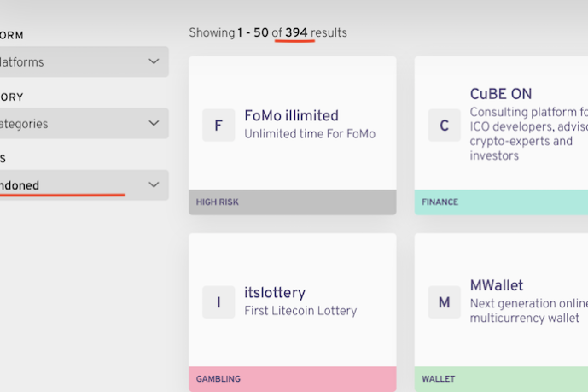Click the CuBE ON "C" letter icon
The height and width of the screenshot is (392, 588).
point(444,126)
